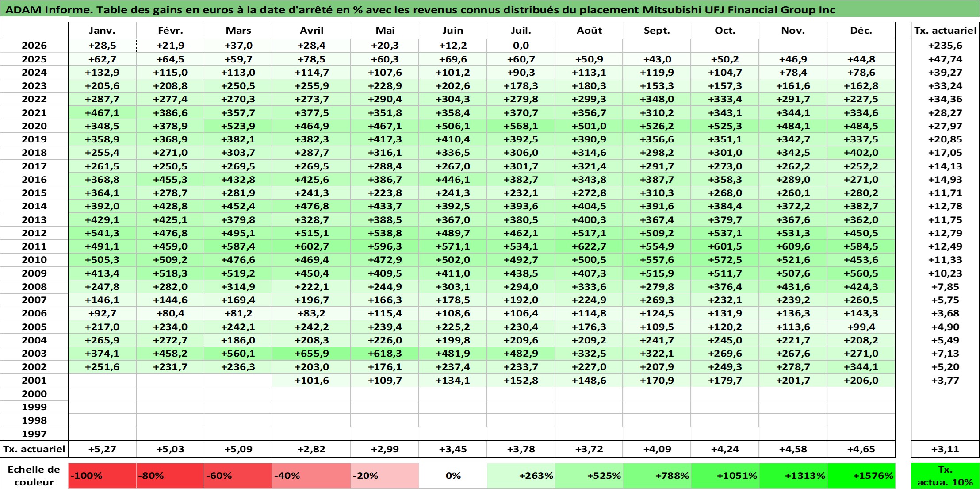Image resolution: width=980 pixels, height=489 pixels.
Task: Click the '+101,6' cell in Avril 2001
Action: pos(311,381)
